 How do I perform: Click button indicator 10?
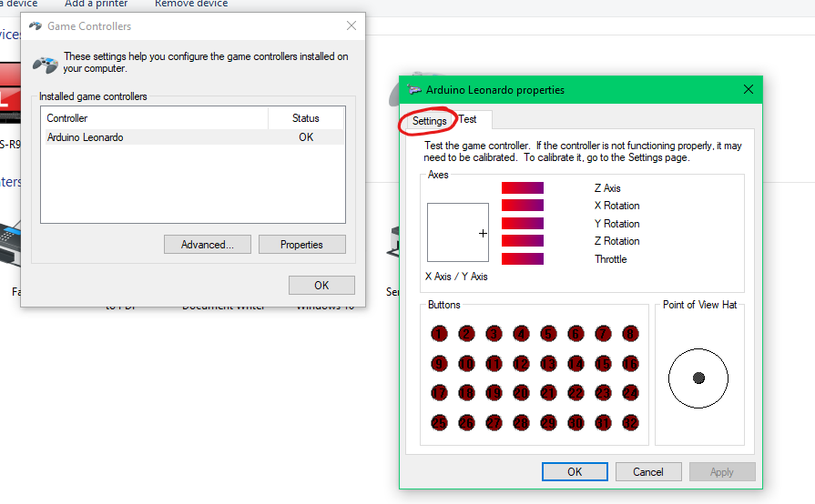click(467, 363)
